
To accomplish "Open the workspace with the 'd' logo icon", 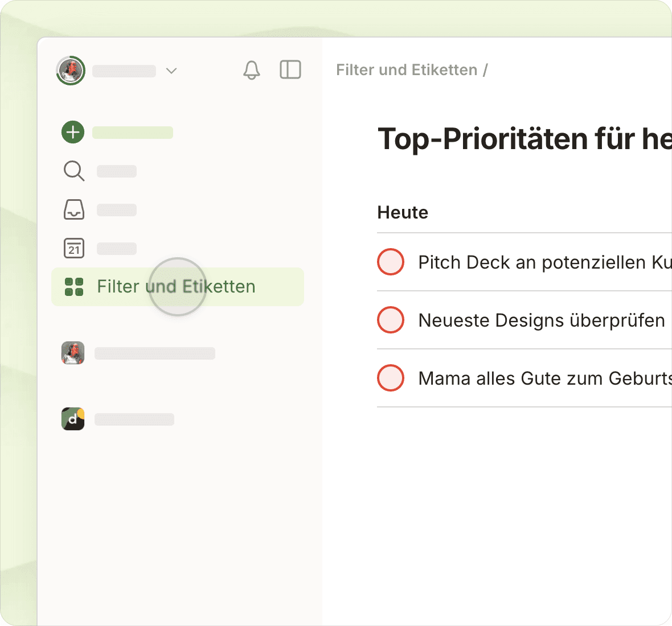I will click(x=73, y=419).
